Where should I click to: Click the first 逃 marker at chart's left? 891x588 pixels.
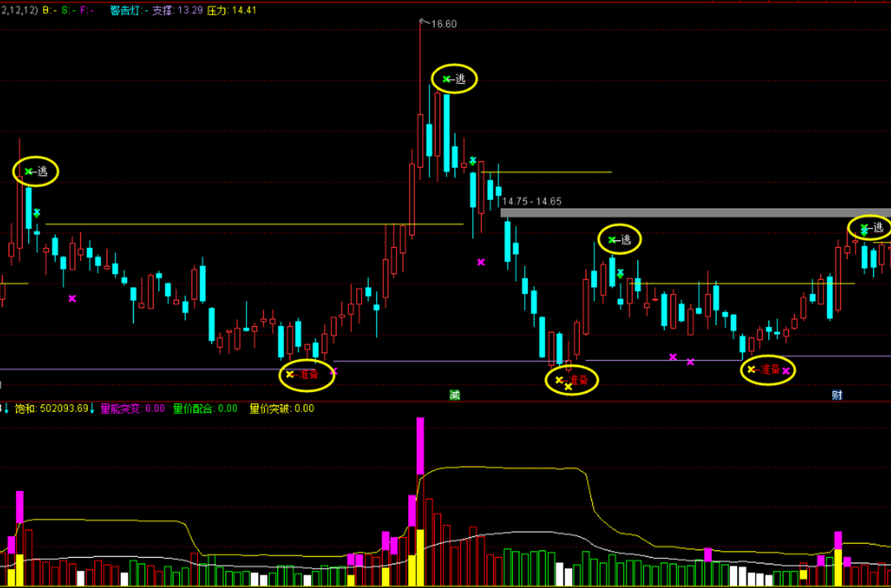pyautogui.click(x=36, y=171)
